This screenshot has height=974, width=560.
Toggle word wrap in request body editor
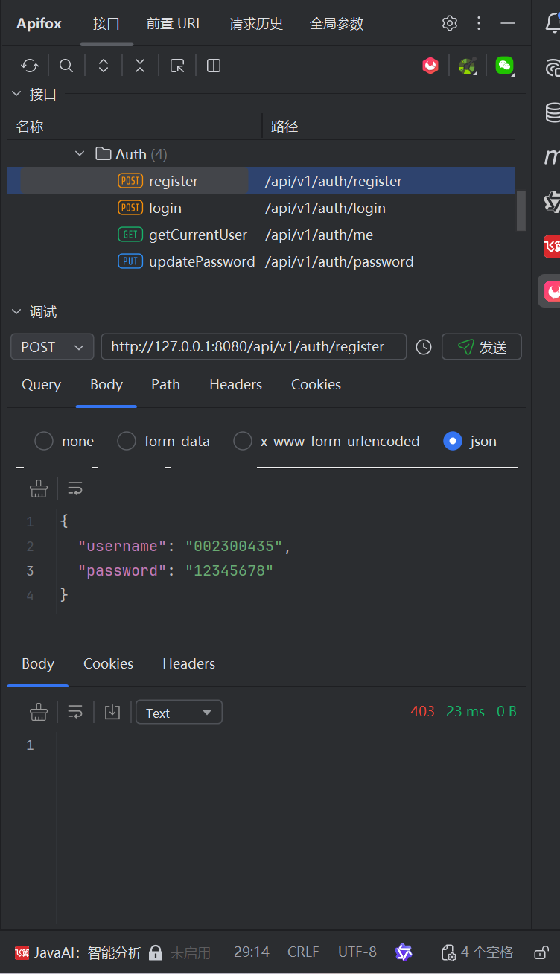(75, 488)
